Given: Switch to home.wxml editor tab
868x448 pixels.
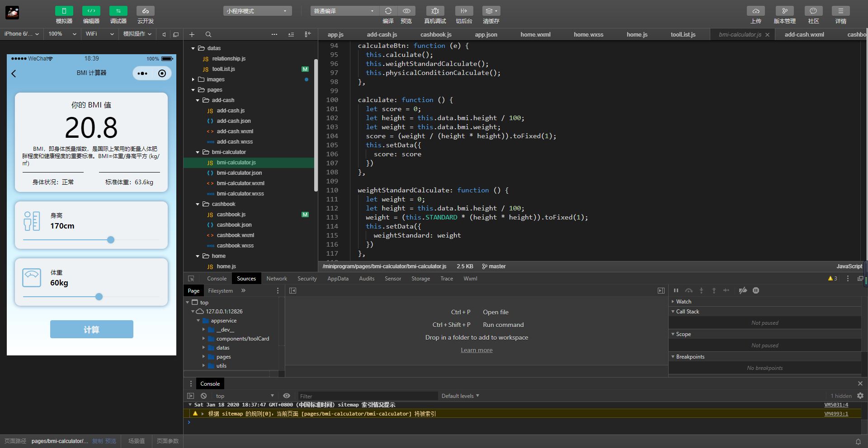Looking at the screenshot, I should [x=535, y=34].
